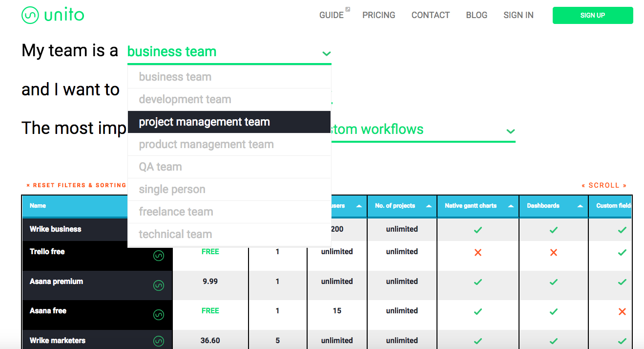Screen dimensions: 644x349
Task: Click dashboards checkmark for Wrike marketers
Action: [554, 341]
